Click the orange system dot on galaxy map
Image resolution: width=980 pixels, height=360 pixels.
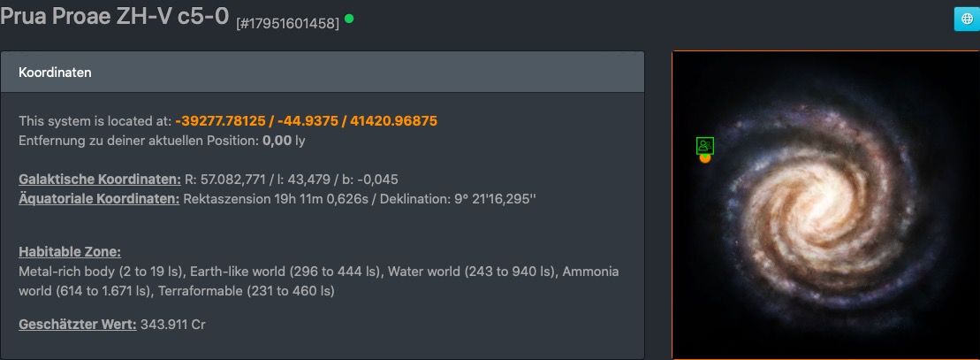pos(704,158)
